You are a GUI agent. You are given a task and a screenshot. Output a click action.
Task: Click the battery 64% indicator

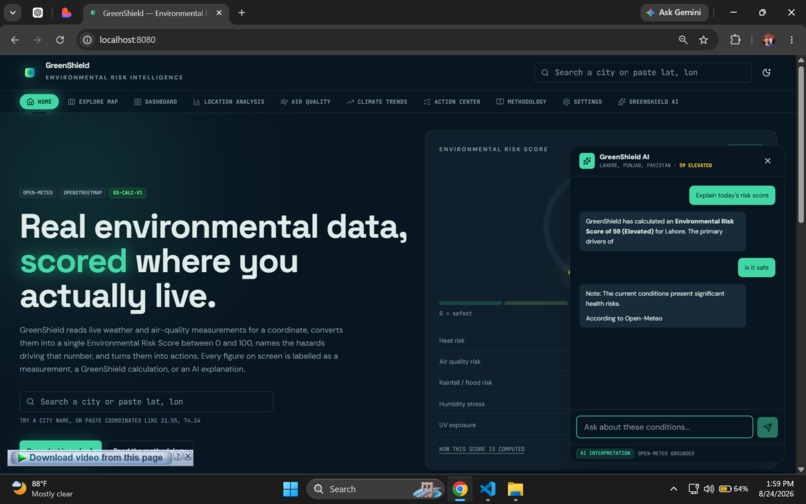coord(734,489)
